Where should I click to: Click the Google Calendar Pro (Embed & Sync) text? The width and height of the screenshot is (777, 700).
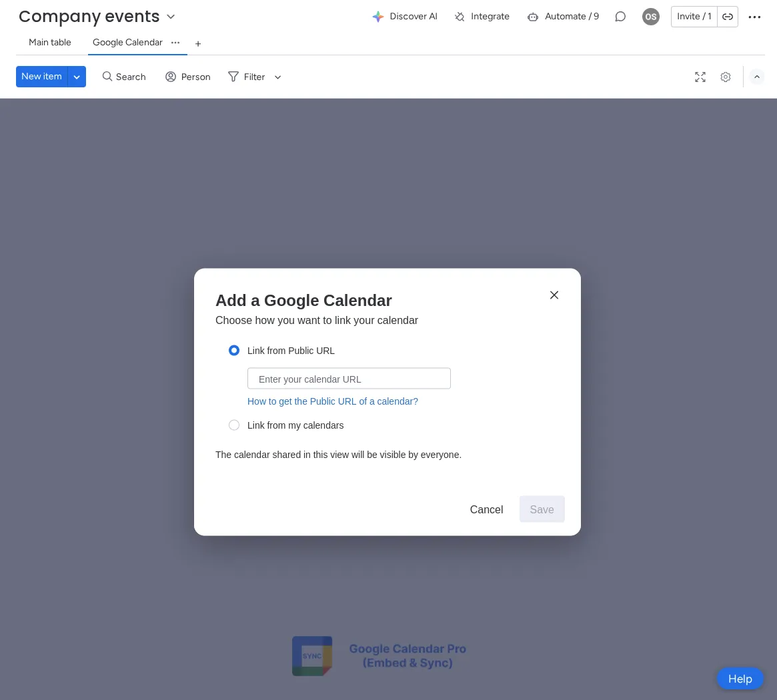click(x=408, y=655)
